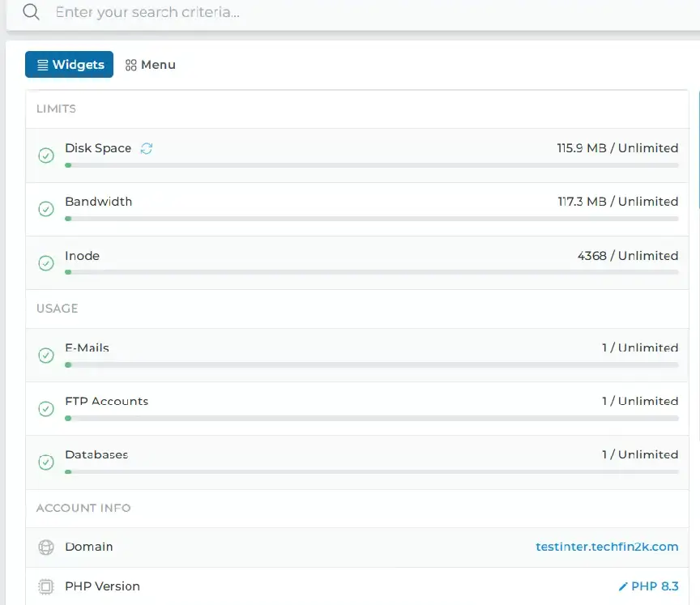Image resolution: width=700 pixels, height=605 pixels.
Task: Click the E-Mails progress bar
Action: tap(371, 365)
